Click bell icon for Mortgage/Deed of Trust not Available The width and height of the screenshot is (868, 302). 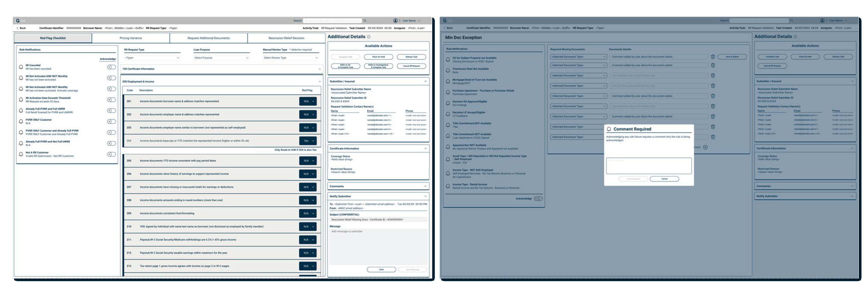pos(448,82)
